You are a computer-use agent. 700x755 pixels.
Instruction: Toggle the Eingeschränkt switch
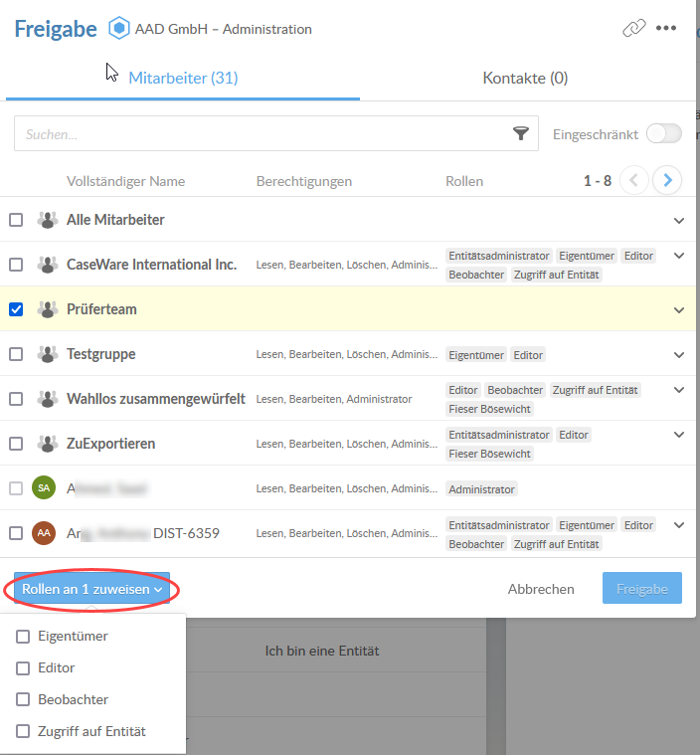point(664,133)
